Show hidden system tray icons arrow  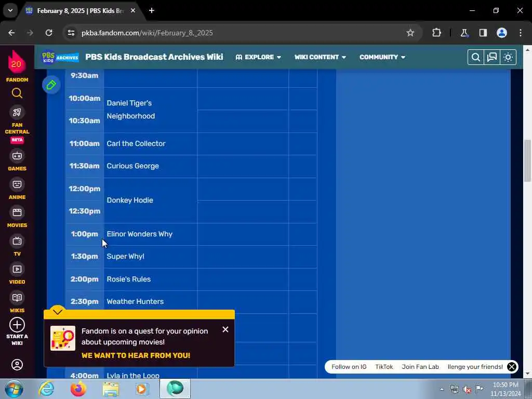point(442,389)
